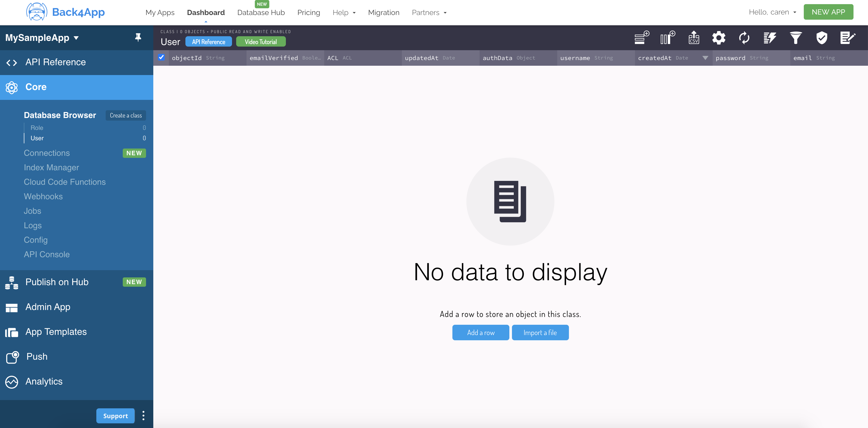Image resolution: width=868 pixels, height=428 pixels.
Task: Open the three-dot menu beside Support
Action: (143, 416)
